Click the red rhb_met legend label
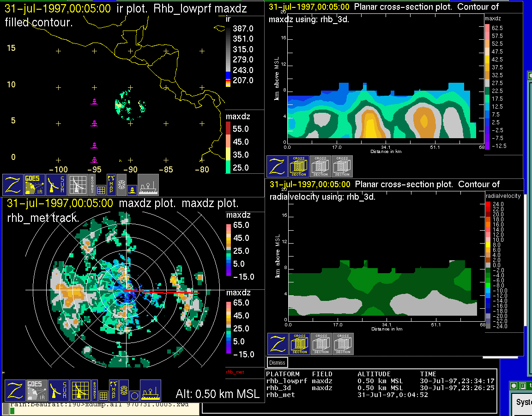 click(235, 372)
